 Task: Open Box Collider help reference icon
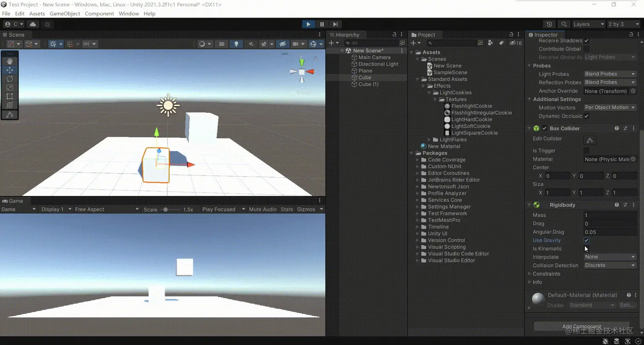point(617,128)
